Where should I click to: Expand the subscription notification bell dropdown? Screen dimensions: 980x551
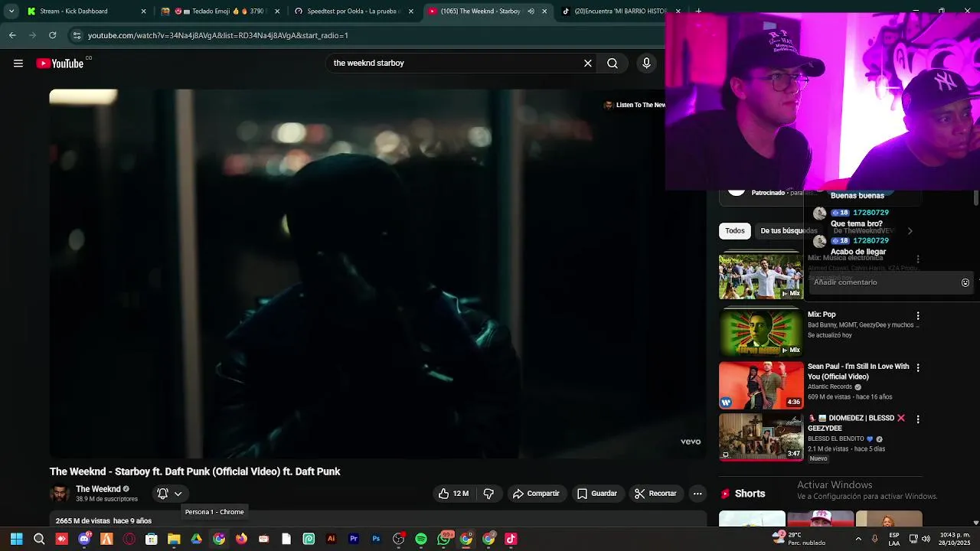pyautogui.click(x=170, y=494)
